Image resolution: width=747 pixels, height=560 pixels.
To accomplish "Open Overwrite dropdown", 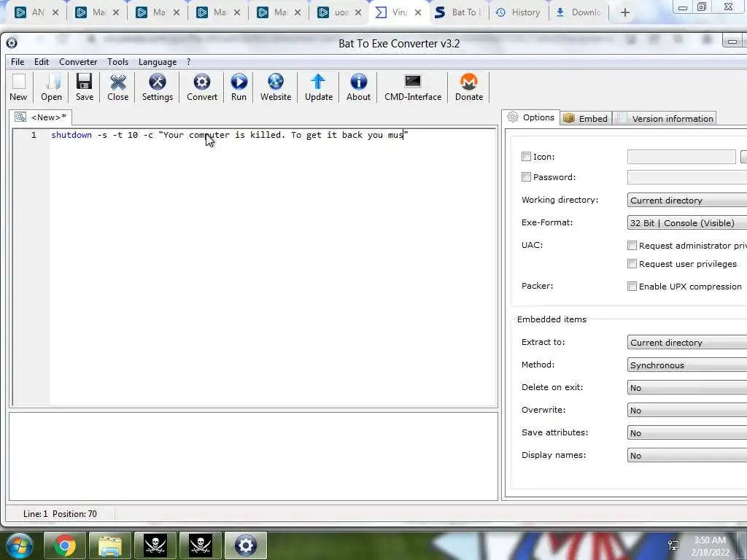I will [687, 410].
